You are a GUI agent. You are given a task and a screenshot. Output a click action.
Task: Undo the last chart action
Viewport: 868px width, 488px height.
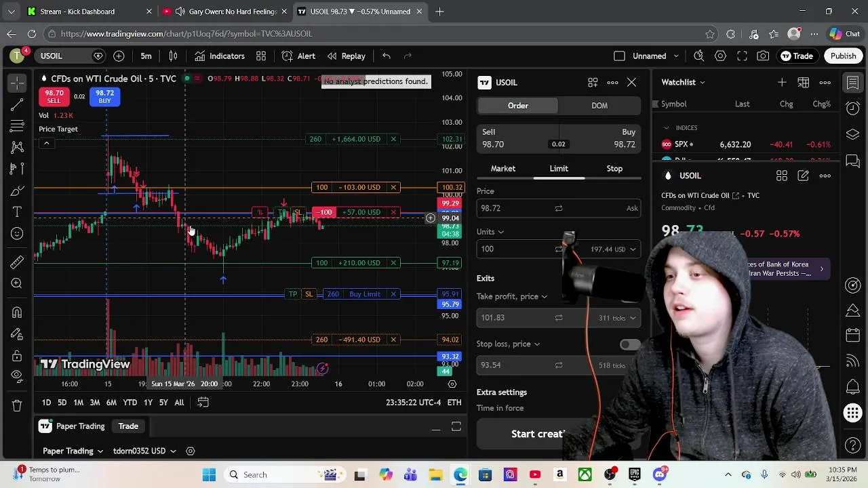pos(387,56)
